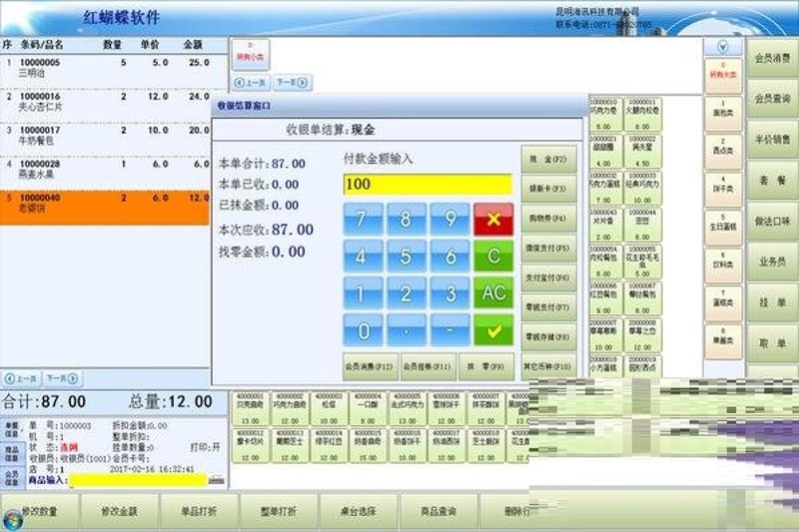Click the 修改金额 change amount button
This screenshot has width=799, height=532.
point(120,511)
